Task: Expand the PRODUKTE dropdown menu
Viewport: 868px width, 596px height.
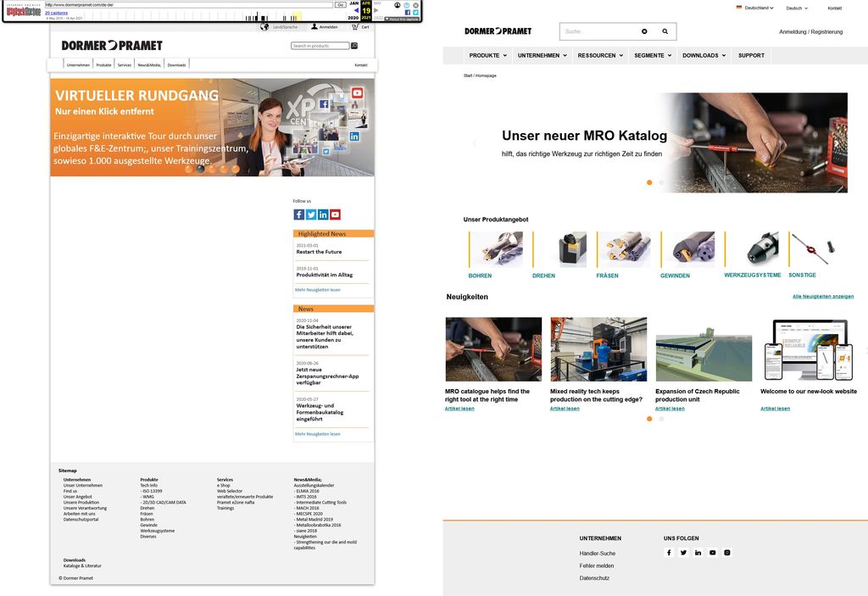Action: tap(485, 55)
